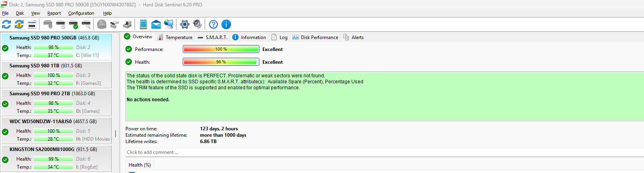Click the disk with magnifier toolbar icon
The height and width of the screenshot is (173, 644).
click(86, 24)
